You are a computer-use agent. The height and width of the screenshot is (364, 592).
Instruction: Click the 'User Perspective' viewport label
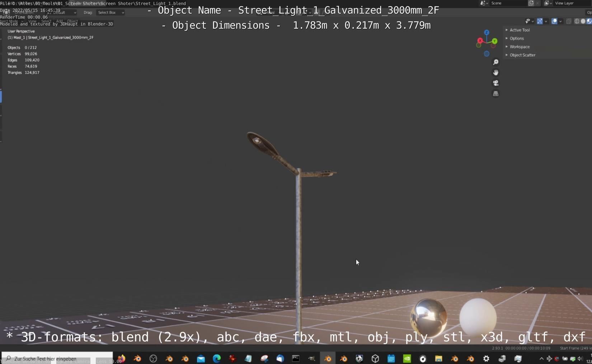pyautogui.click(x=21, y=31)
